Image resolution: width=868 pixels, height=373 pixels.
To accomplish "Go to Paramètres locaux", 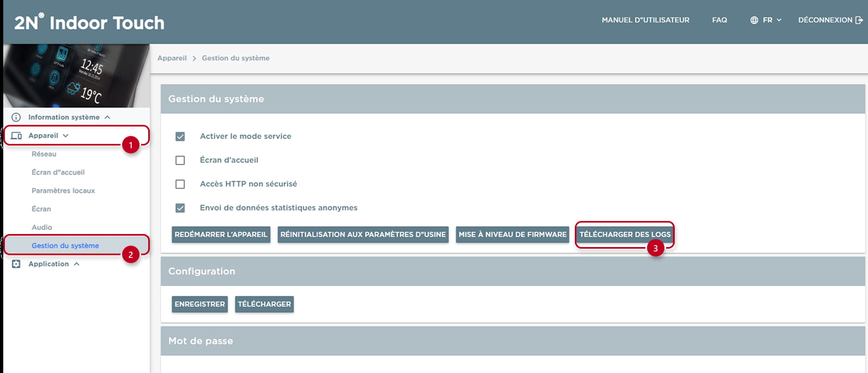I will [63, 191].
